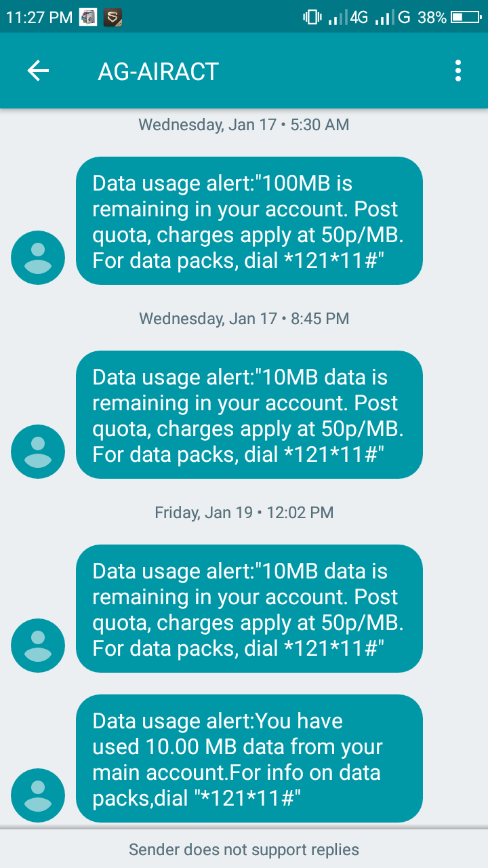Viewport: 488px width, 868px height.
Task: Tap the 'Sender does not support replies' bar
Action: [x=244, y=849]
